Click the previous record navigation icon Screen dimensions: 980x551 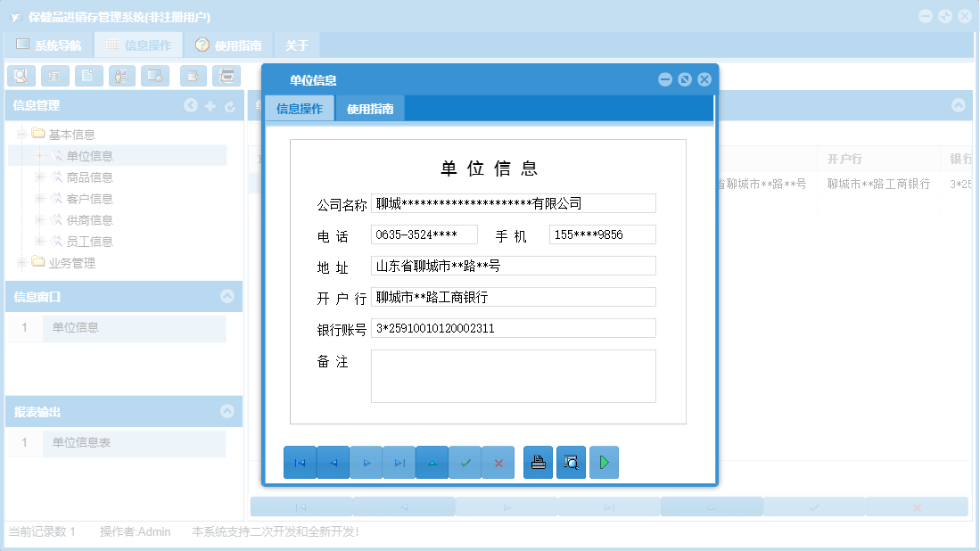[x=333, y=462]
